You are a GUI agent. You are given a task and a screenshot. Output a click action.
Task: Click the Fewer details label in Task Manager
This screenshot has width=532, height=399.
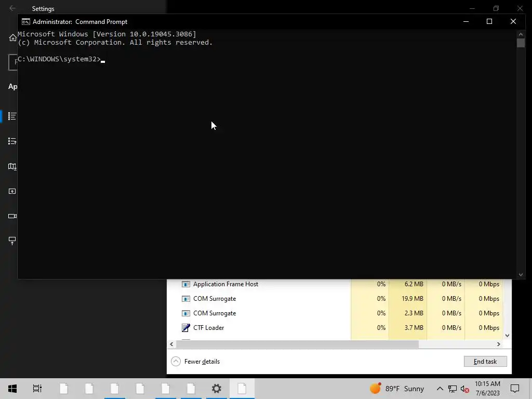202,362
